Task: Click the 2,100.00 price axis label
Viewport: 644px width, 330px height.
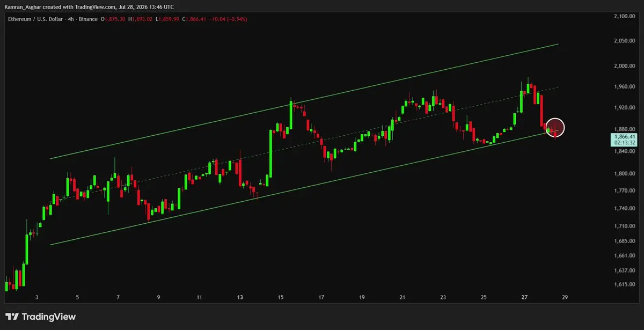Action: 624,17
